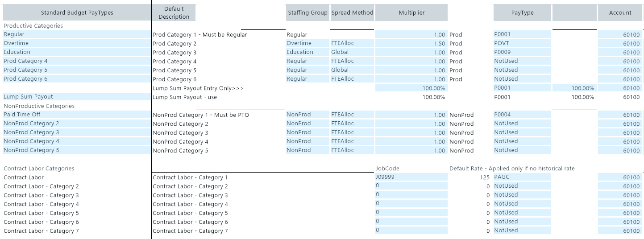Click the Education staffing group cell

tap(307, 52)
